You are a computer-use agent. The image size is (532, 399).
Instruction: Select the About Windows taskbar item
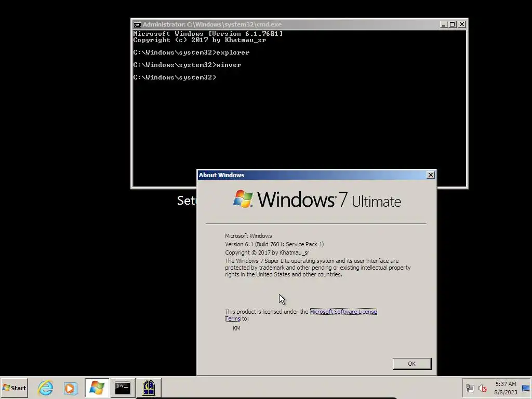click(x=97, y=388)
